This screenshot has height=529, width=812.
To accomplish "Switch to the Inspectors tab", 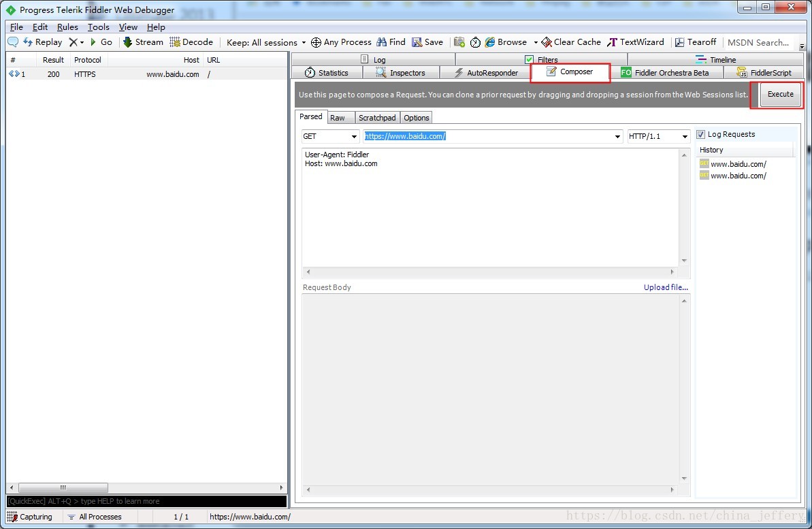I will point(401,73).
